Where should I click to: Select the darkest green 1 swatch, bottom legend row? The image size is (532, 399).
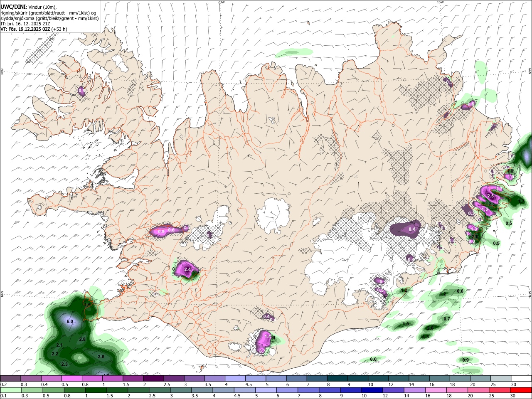[96, 390]
